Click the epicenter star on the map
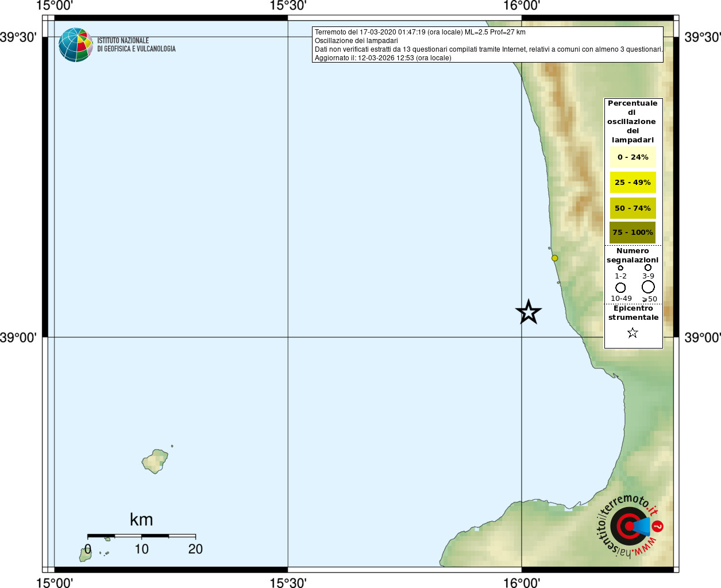 point(529,312)
